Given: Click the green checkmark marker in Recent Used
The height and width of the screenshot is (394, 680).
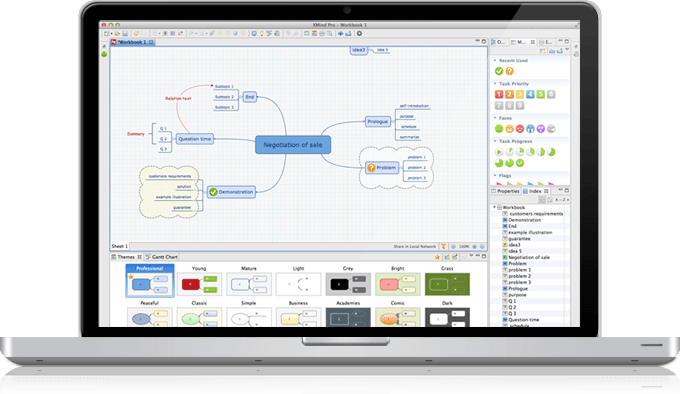Looking at the screenshot, I should tap(499, 71).
